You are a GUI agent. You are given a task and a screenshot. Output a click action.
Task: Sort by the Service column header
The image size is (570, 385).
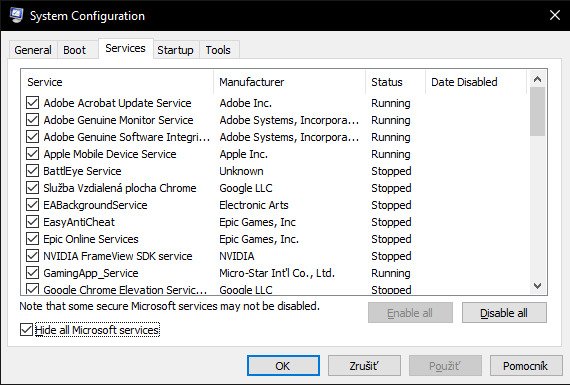(x=117, y=82)
